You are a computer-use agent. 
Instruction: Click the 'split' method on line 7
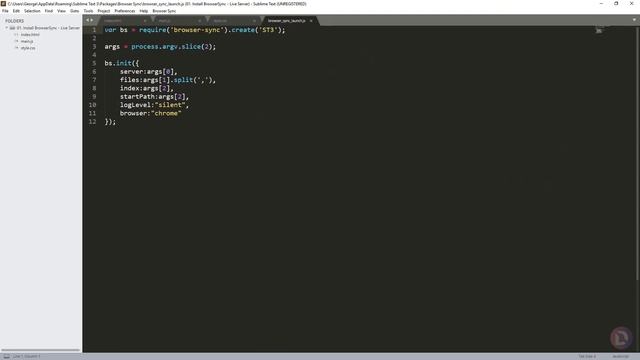coord(183,80)
